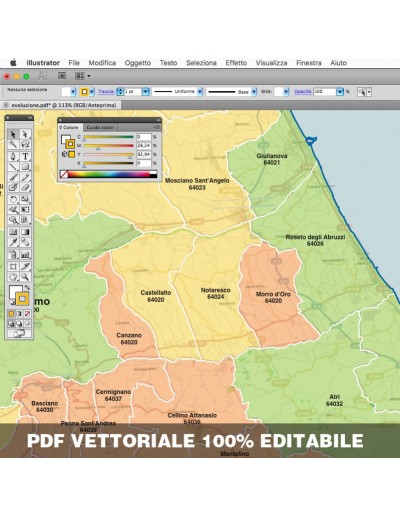
Task: Click the M magenta slider in Colore panel
Action: coord(108,146)
